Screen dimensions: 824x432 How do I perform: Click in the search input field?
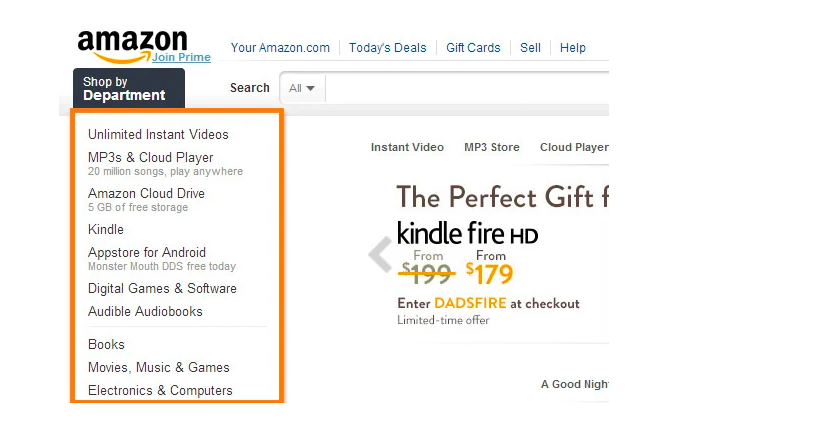click(x=467, y=88)
